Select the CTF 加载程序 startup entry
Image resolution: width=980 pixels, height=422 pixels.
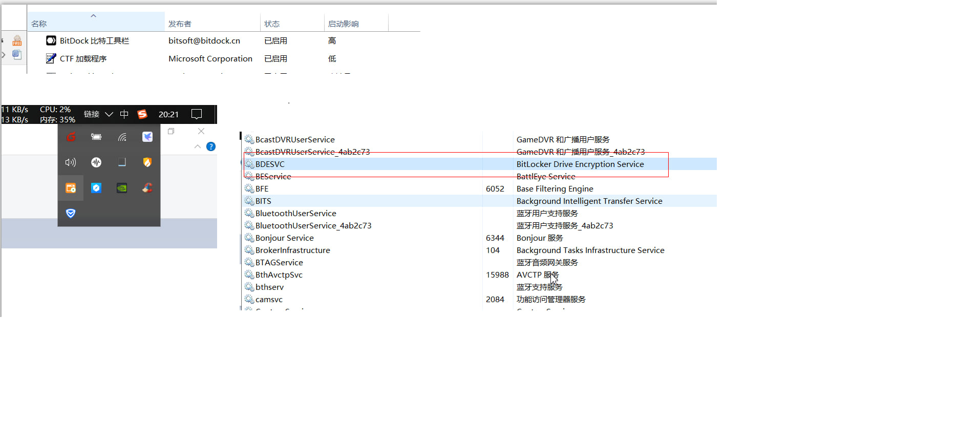(x=83, y=58)
